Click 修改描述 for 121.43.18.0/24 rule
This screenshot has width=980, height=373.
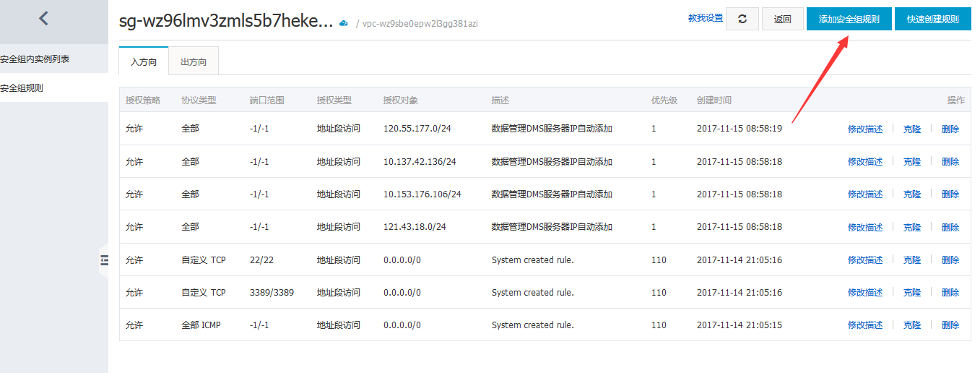[865, 227]
